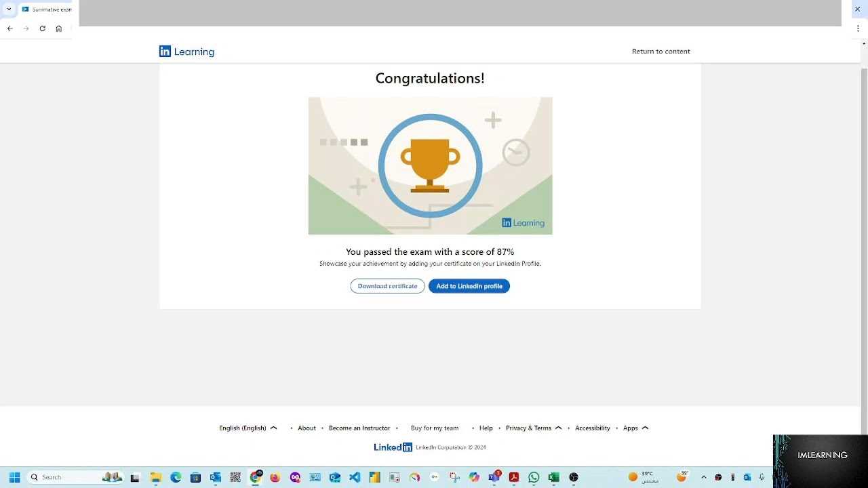Expand the Privacy & Terms dropdown

[534, 428]
